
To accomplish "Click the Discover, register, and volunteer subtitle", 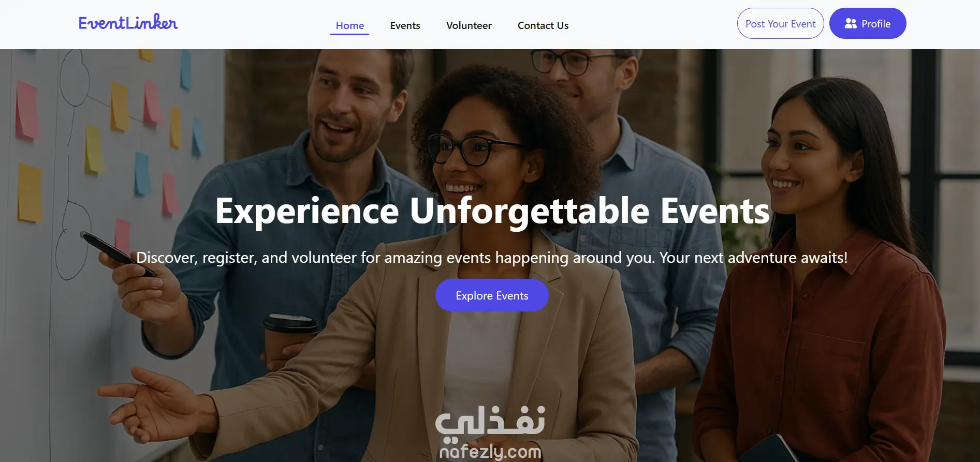I will tap(492, 257).
